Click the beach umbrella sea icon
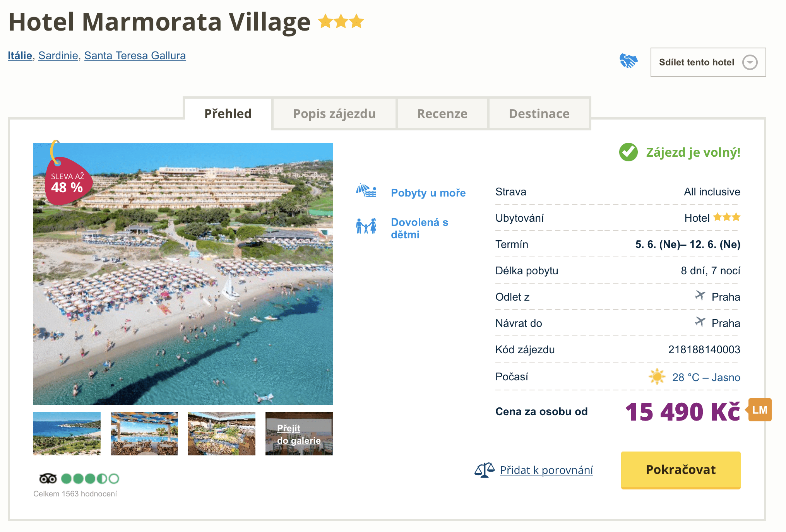The width and height of the screenshot is (786, 532). point(366,191)
